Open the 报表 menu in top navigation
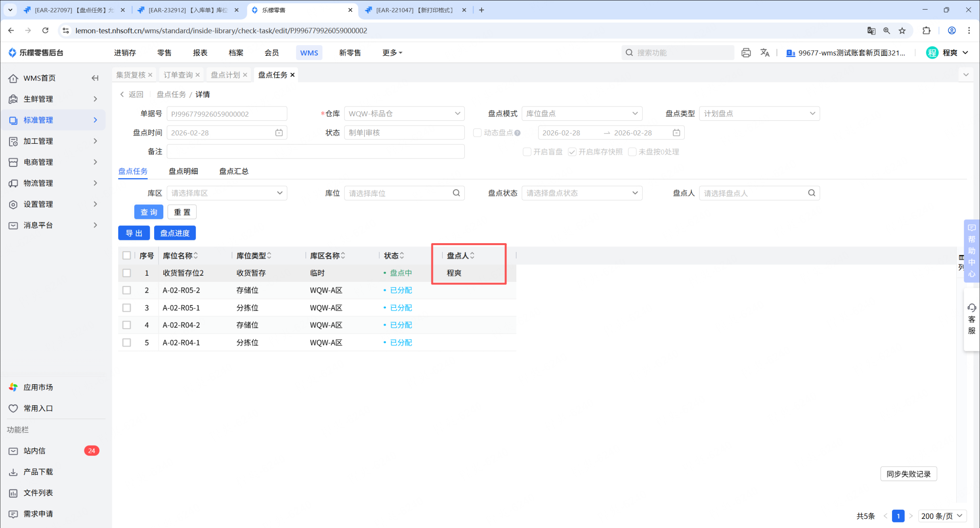 [200, 53]
